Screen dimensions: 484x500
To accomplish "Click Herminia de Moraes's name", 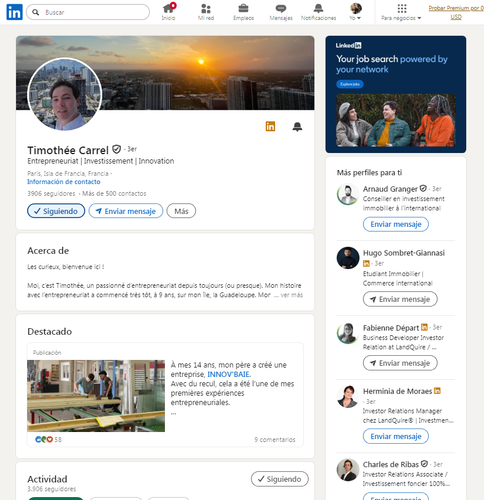I will click(397, 391).
